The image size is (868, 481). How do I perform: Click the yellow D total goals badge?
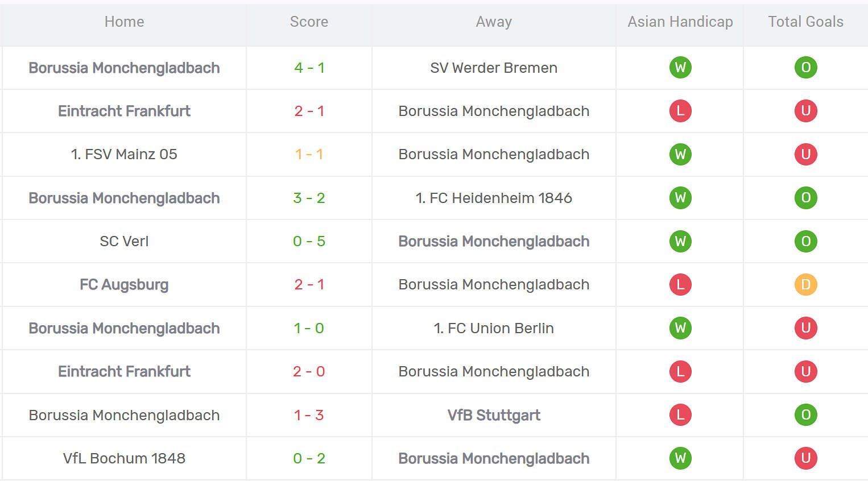pos(805,284)
